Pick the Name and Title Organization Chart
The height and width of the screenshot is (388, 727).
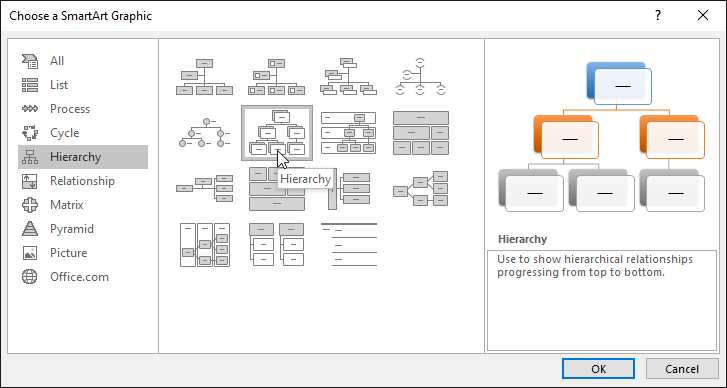click(349, 77)
